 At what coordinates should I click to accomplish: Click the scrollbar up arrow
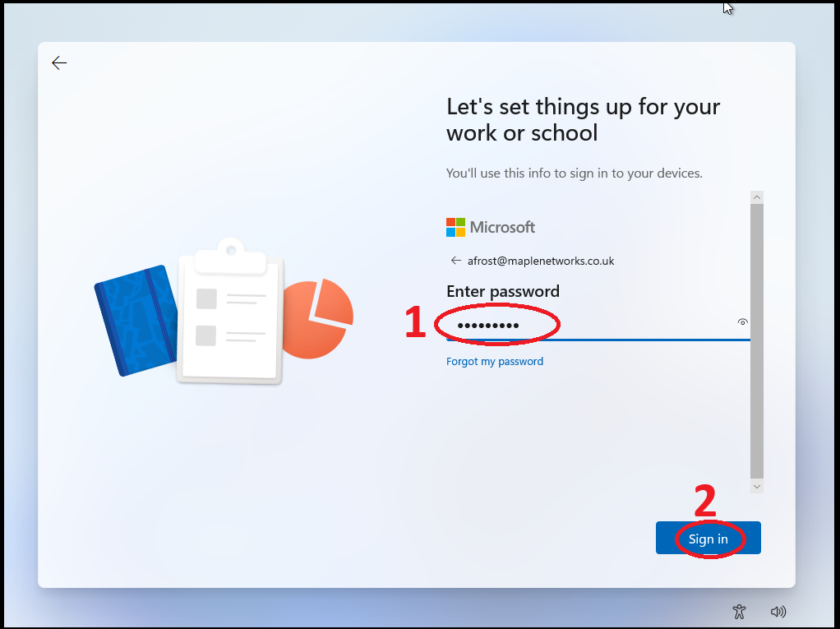click(757, 197)
